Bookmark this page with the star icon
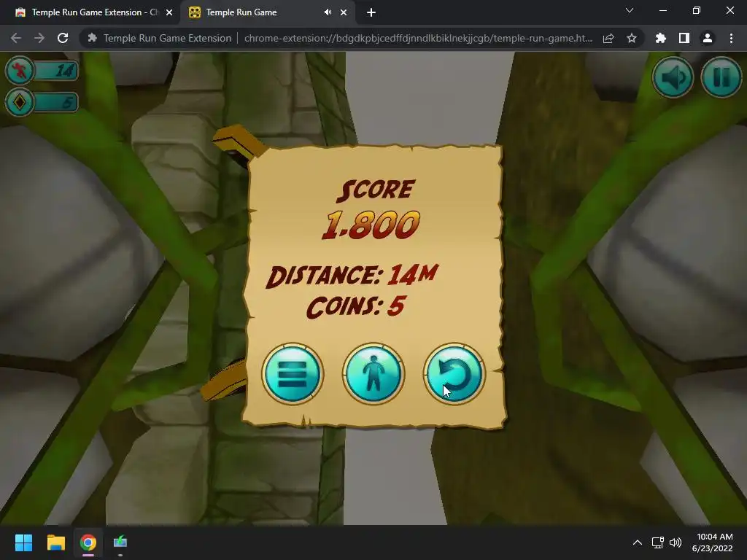The image size is (747, 560). (x=632, y=38)
